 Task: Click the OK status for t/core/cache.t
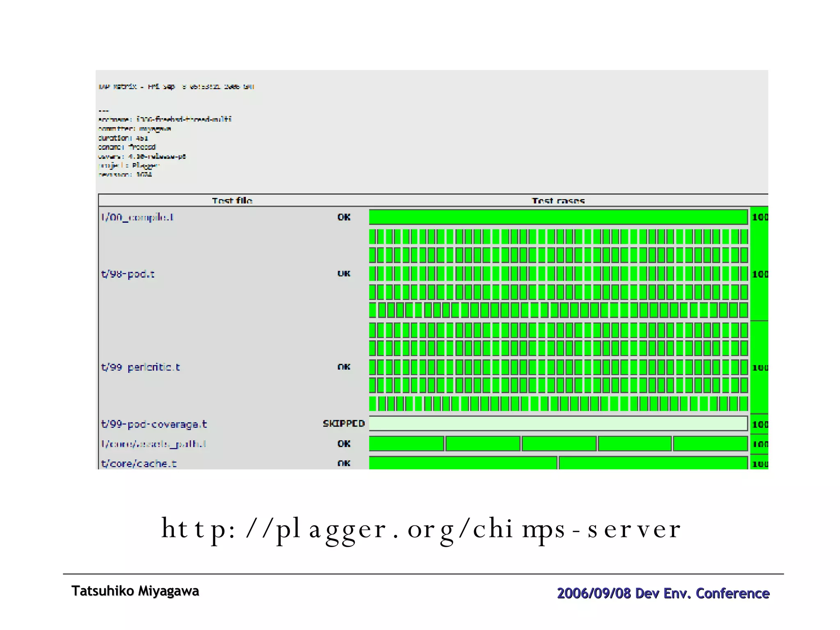pos(344,463)
